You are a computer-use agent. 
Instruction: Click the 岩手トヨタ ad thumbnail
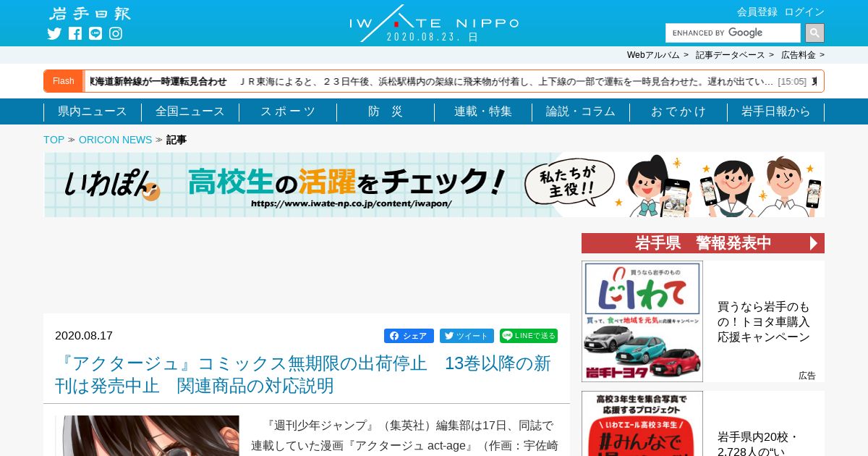pyautogui.click(x=642, y=321)
